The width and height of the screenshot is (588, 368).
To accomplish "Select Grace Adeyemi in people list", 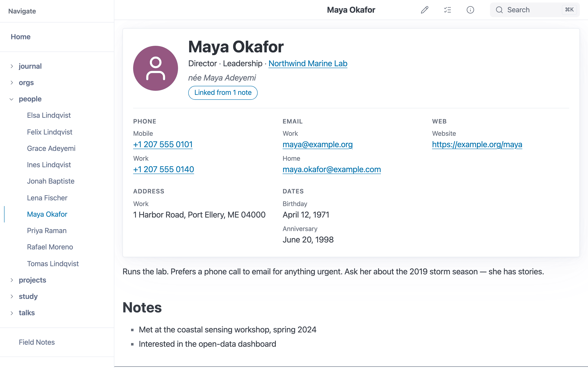I will (51, 148).
